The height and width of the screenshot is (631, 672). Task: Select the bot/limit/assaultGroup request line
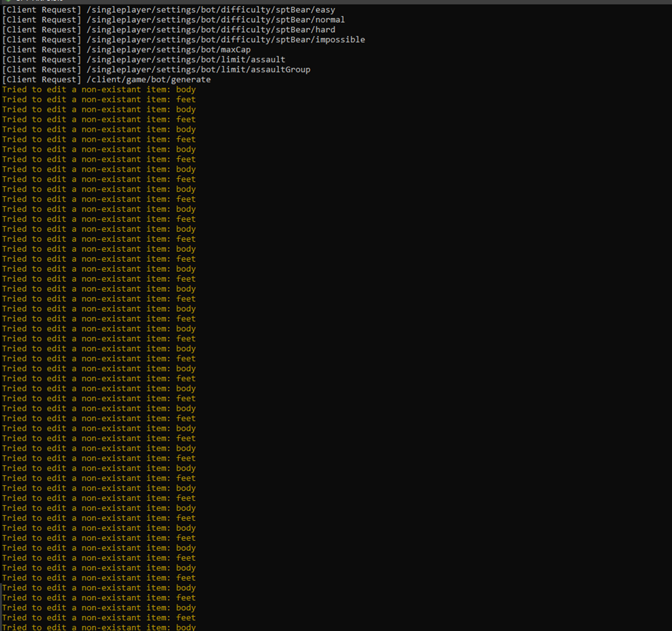coord(157,69)
